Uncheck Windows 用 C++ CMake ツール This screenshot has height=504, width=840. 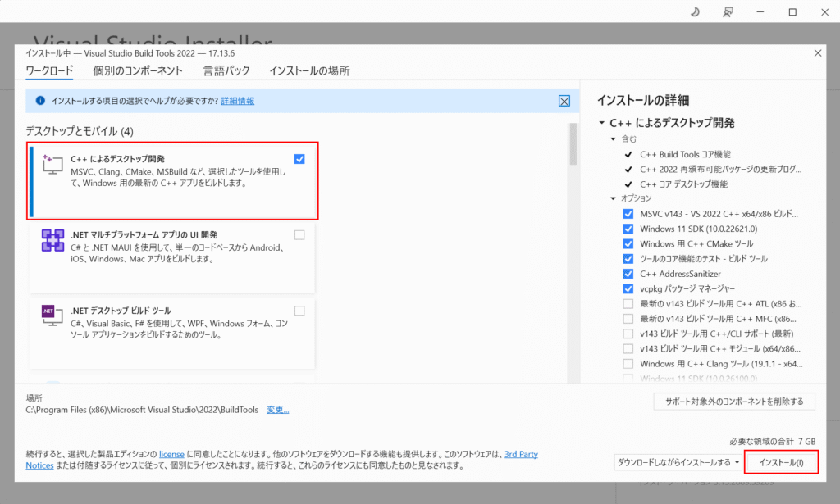(x=628, y=244)
